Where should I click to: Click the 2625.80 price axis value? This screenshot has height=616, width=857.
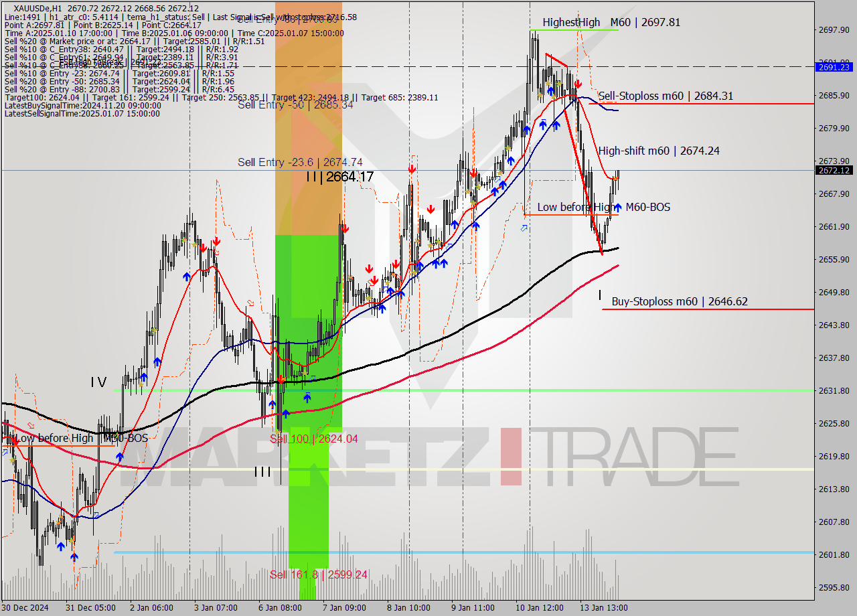tap(834, 423)
